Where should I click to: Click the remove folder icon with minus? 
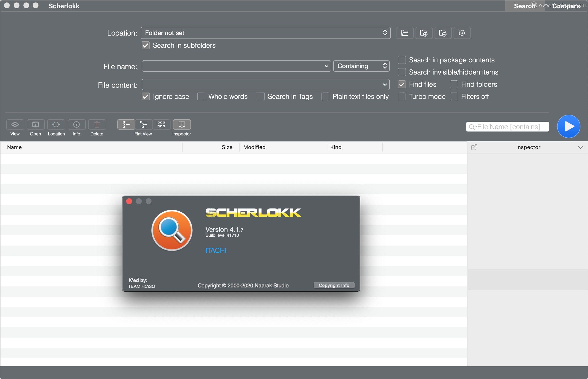point(443,33)
